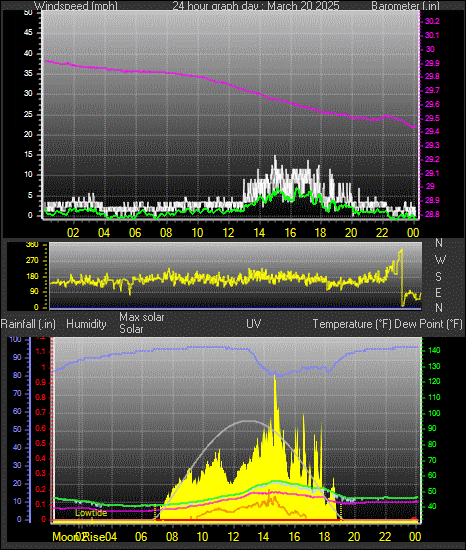This screenshot has height=550, width=466.
Task: Click the 360 degree wind direction scale value
Action: click(32, 245)
